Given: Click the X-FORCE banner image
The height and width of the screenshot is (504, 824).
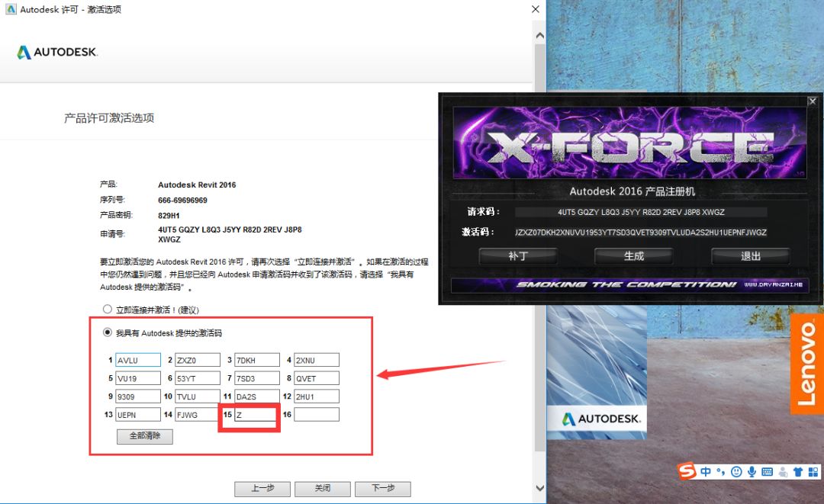Looking at the screenshot, I should tap(629, 143).
